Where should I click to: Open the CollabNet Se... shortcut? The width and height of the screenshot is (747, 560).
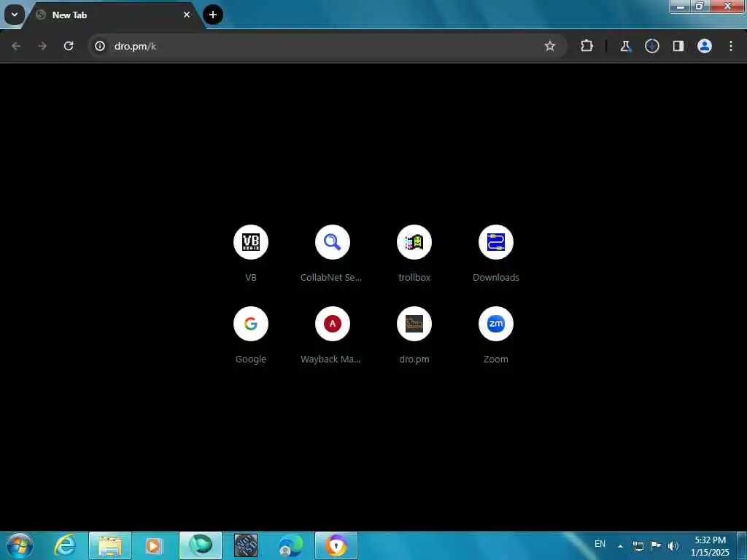click(x=332, y=253)
